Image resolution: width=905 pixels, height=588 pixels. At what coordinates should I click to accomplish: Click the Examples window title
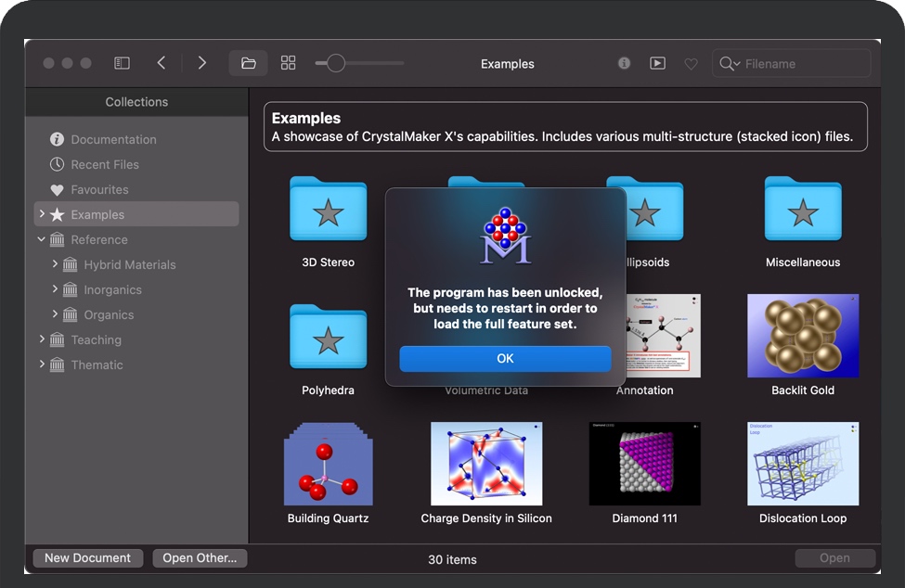(508, 64)
